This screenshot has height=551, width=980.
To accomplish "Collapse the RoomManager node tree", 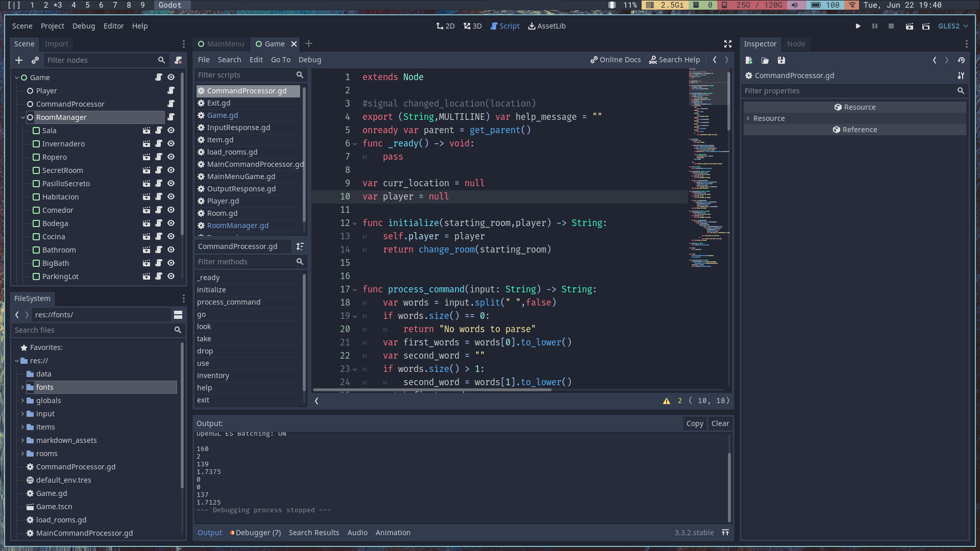I will 23,117.
